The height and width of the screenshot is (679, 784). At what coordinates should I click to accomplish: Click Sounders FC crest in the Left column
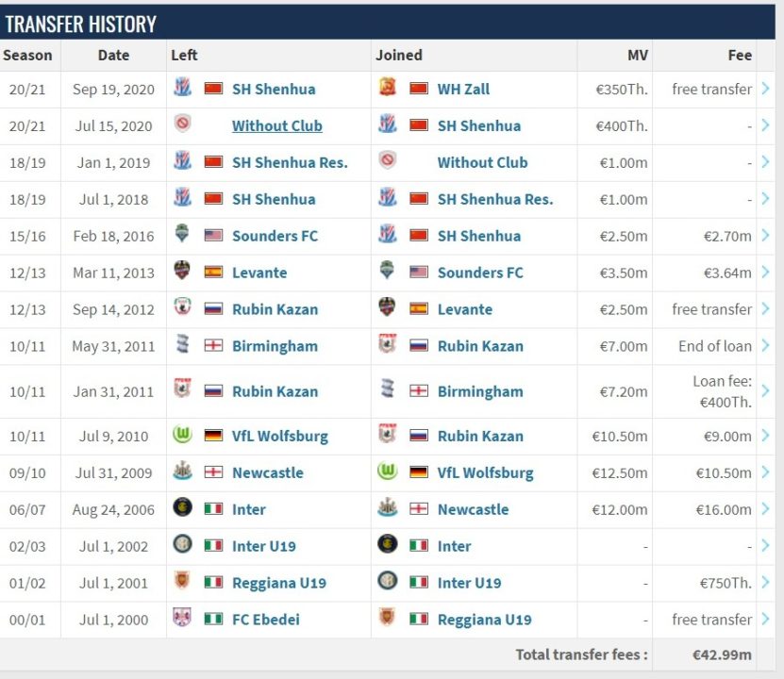point(183,236)
